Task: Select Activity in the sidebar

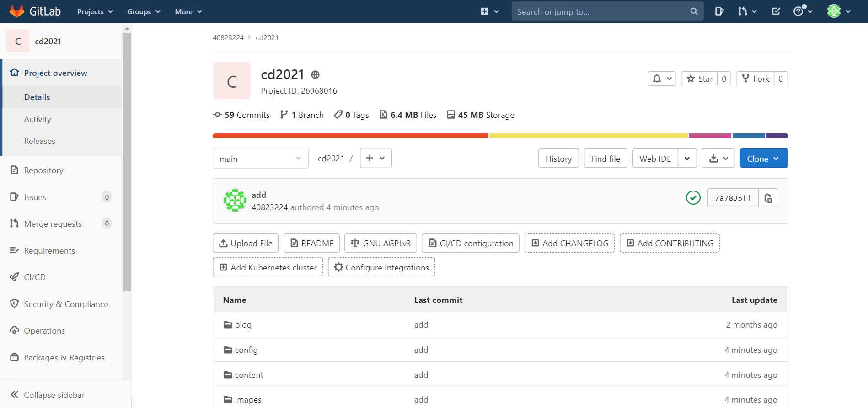Action: [x=38, y=119]
